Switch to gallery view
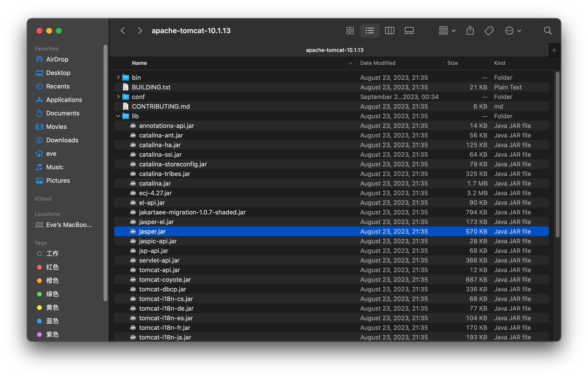Viewport: 588px width, 377px height. 409,31
